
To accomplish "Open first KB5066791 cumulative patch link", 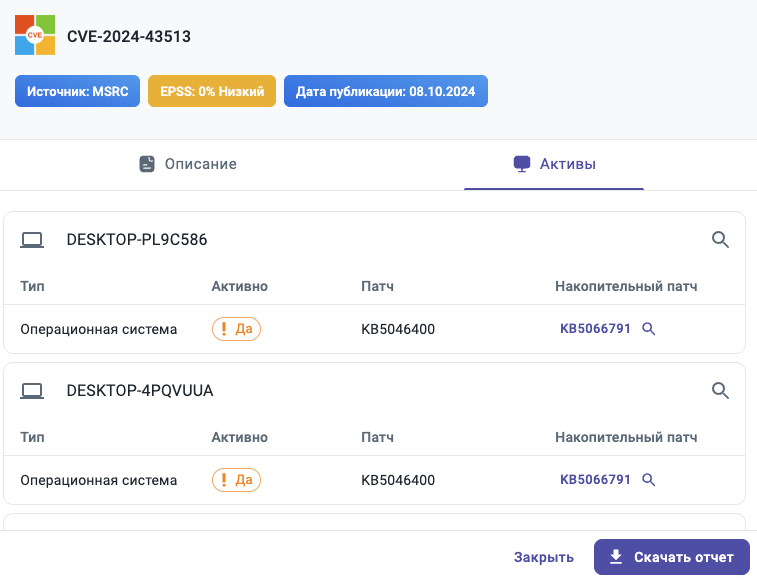I will [x=595, y=329].
